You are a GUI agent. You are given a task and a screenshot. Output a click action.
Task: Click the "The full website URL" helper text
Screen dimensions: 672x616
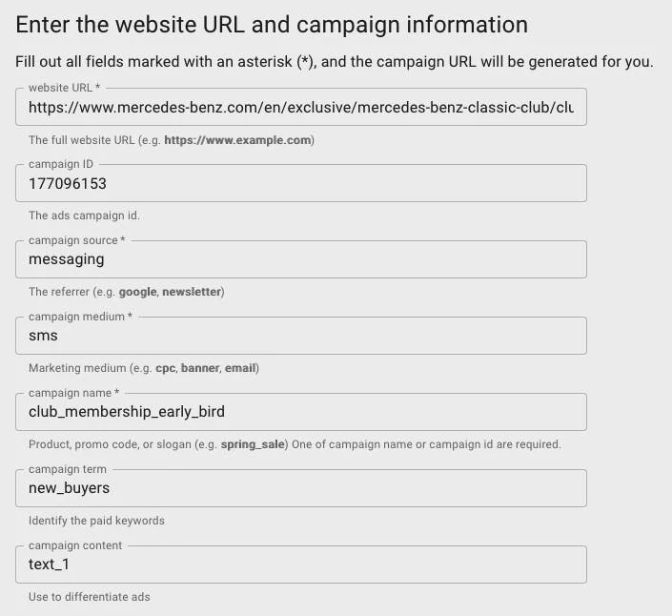pyautogui.click(x=171, y=140)
